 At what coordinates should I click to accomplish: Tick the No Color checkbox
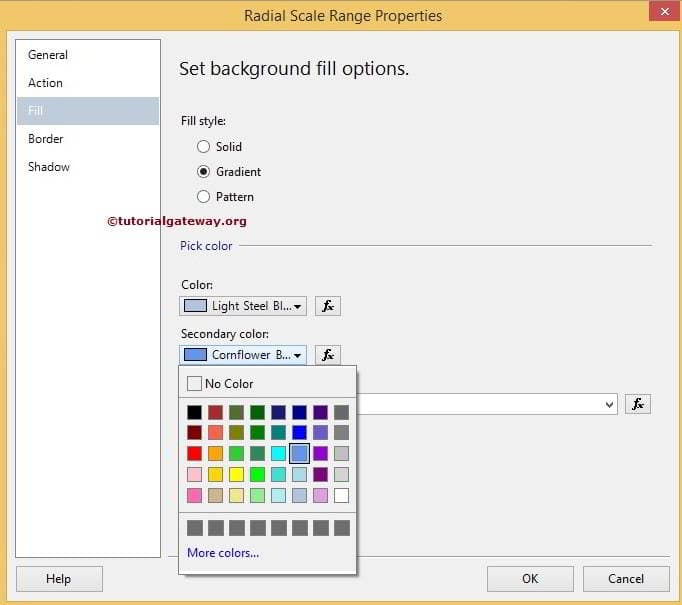(194, 383)
